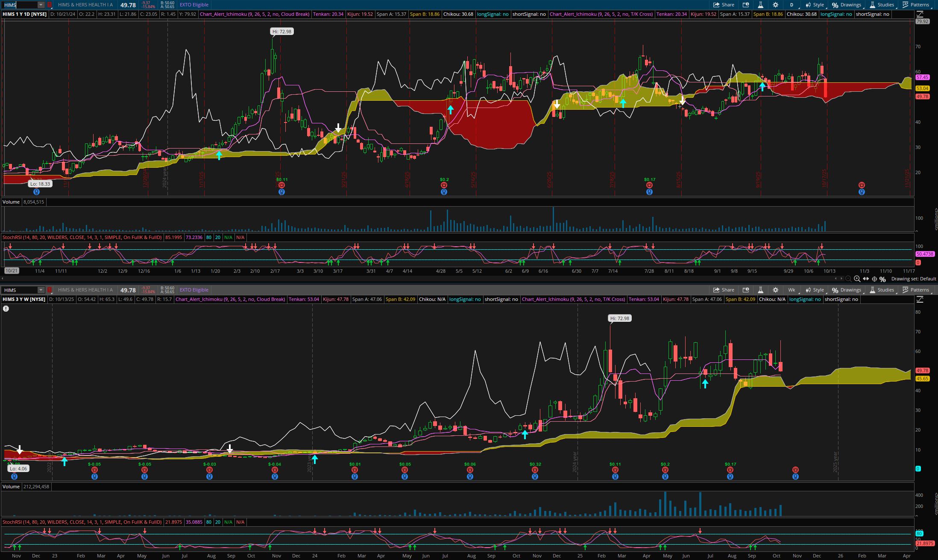Open Studies menu in top chart
This screenshot has height=560, width=938.
click(882, 5)
